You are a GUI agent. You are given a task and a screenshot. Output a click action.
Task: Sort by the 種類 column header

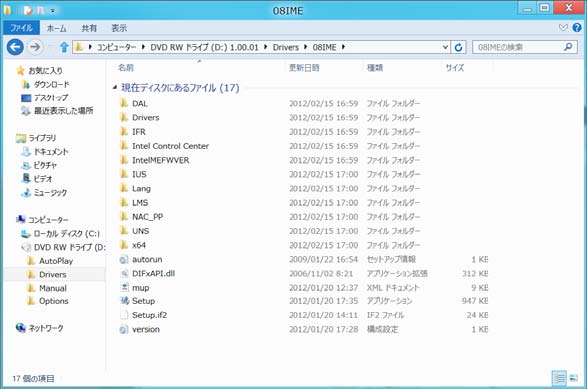pos(375,68)
